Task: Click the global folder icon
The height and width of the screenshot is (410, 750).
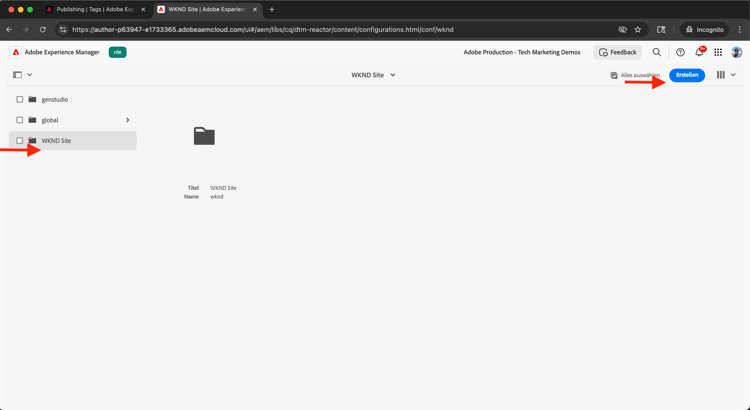Action: (x=33, y=120)
